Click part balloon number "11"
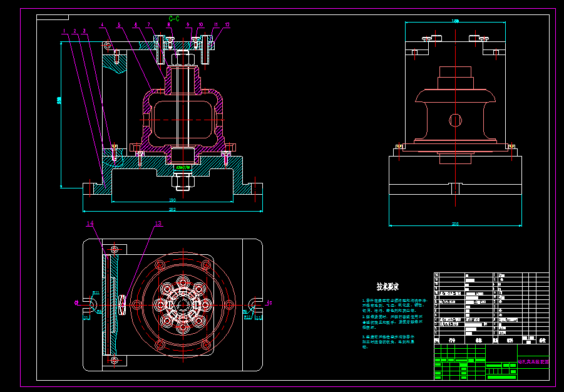 click(216, 25)
